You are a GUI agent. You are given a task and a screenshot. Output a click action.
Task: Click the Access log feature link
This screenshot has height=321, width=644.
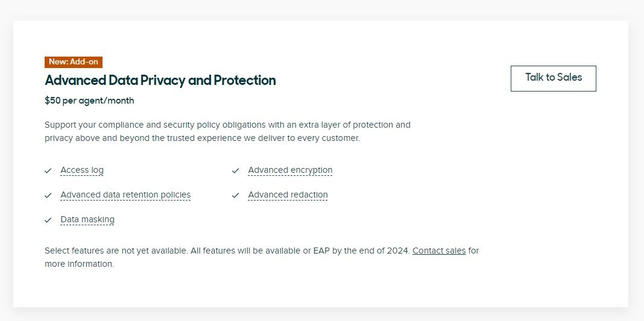[x=82, y=170]
